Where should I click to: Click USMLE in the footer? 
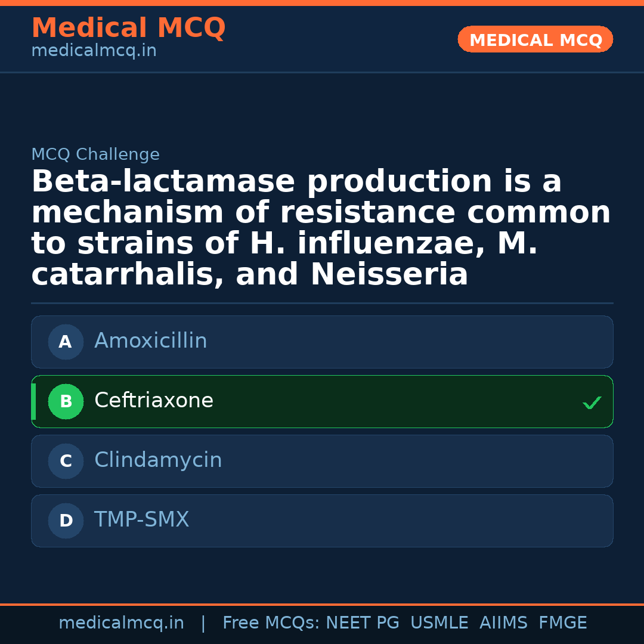[x=439, y=623]
